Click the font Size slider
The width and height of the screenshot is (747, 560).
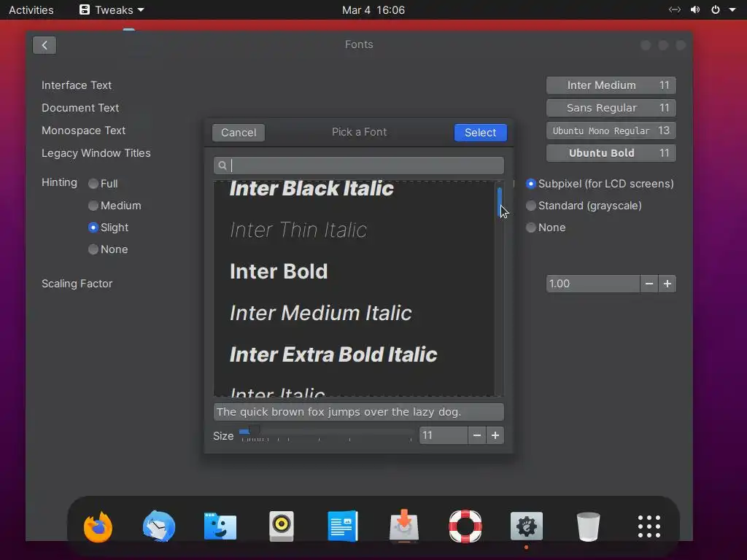326,432
